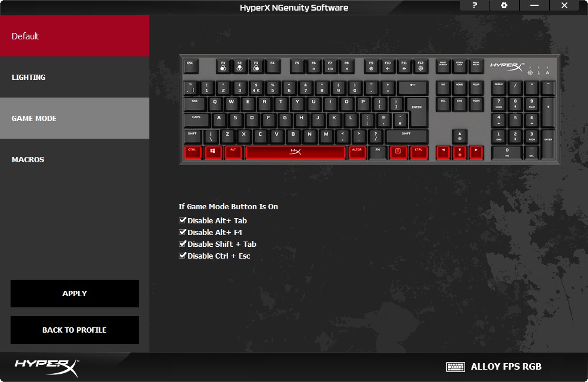Select the GAME MODE tab
The height and width of the screenshot is (382, 588).
(75, 118)
